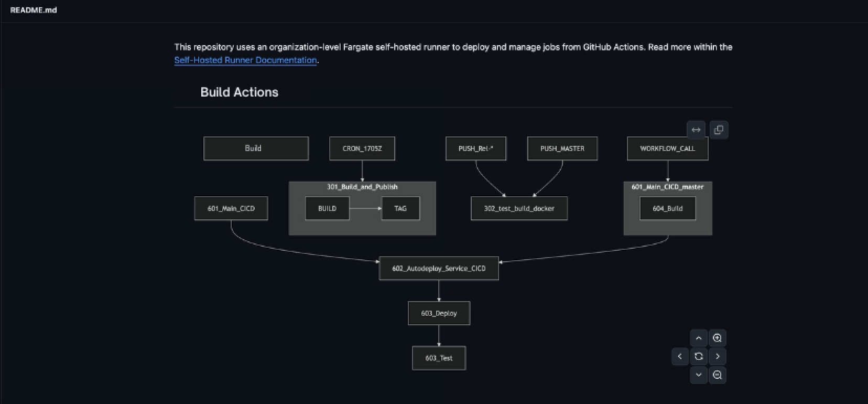Pan the diagram left
The width and height of the screenshot is (868, 404).
[x=680, y=356]
